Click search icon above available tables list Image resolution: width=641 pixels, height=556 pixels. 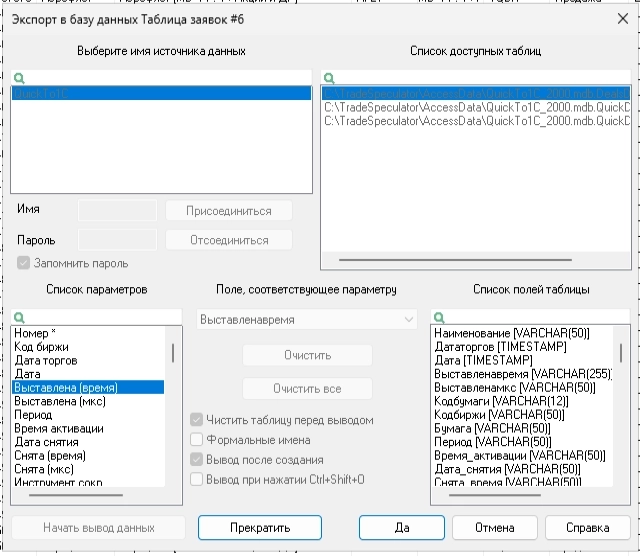[x=328, y=77]
